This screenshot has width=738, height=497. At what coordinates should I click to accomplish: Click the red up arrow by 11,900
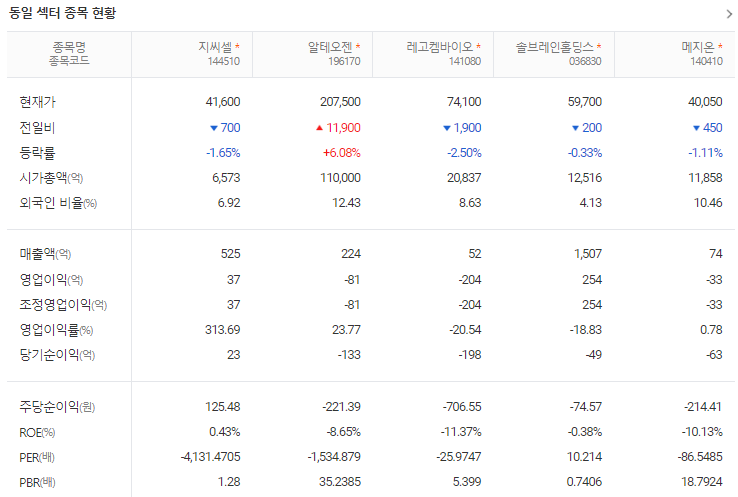point(319,128)
